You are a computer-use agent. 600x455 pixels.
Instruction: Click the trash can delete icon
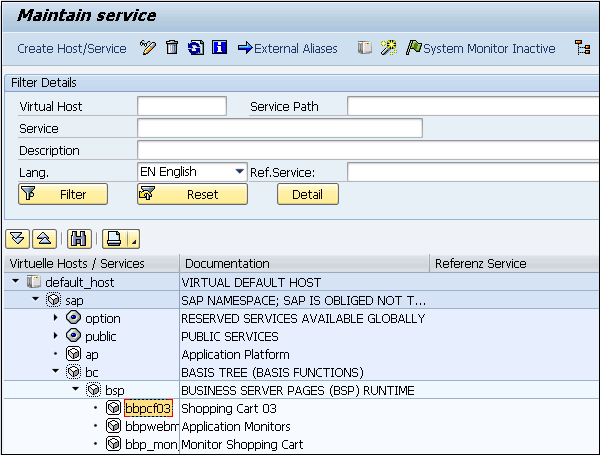(x=172, y=48)
